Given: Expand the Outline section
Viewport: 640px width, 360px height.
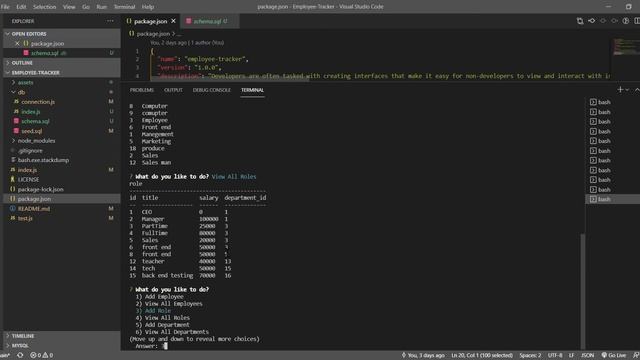Looking at the screenshot, I should (x=62, y=63).
